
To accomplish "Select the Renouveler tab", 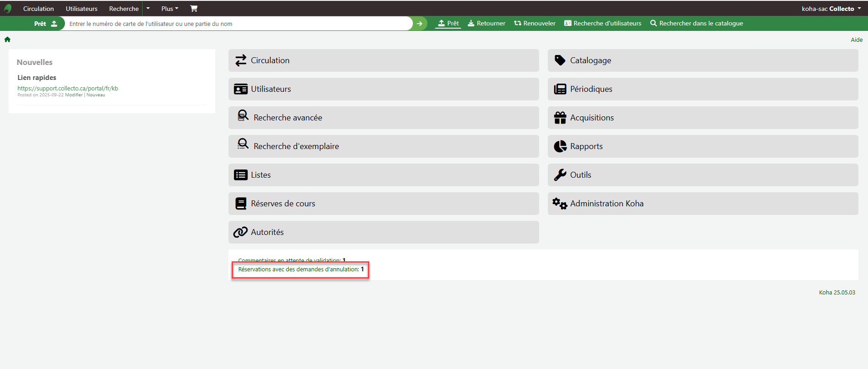I will tap(535, 23).
